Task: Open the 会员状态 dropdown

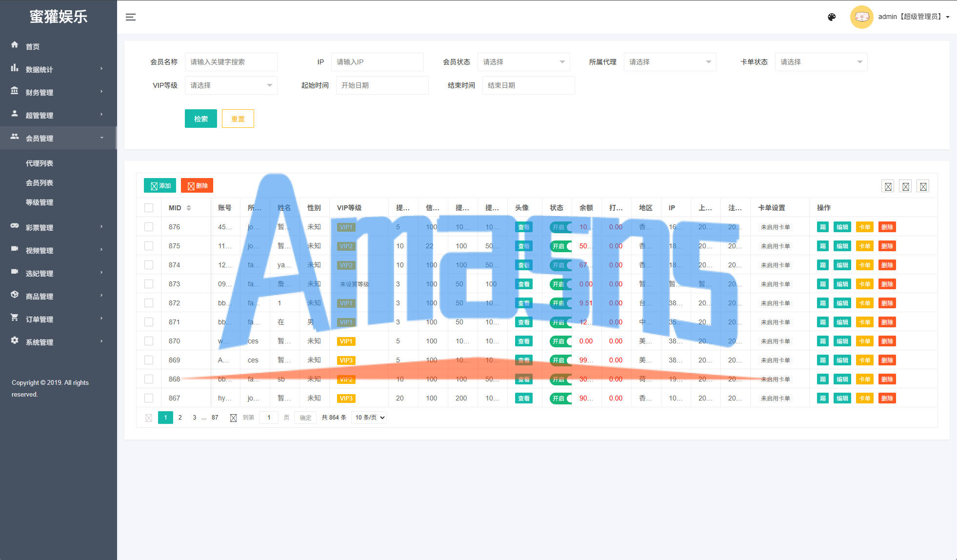Action: point(523,62)
